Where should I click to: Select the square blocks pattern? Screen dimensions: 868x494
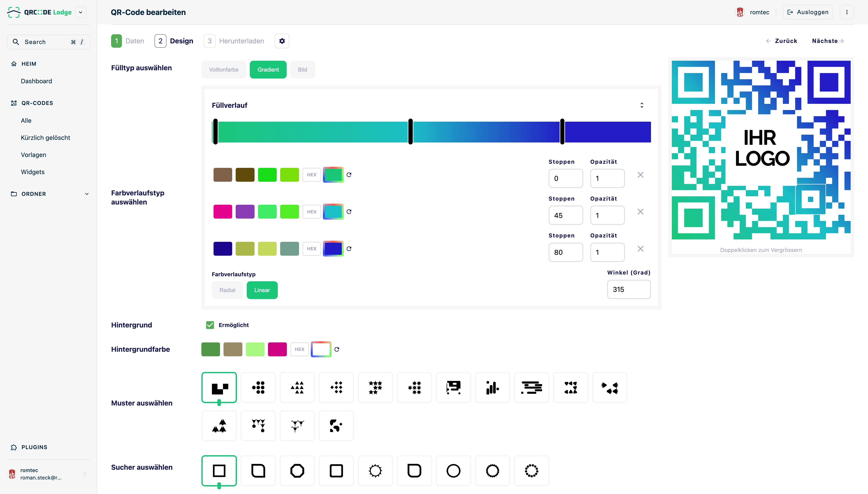click(x=219, y=388)
